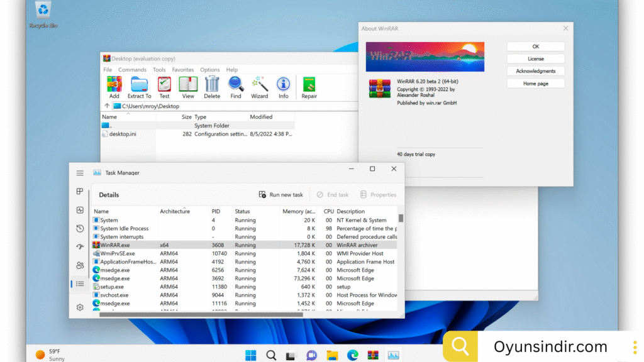Click the Acknowledgments button

[535, 71]
